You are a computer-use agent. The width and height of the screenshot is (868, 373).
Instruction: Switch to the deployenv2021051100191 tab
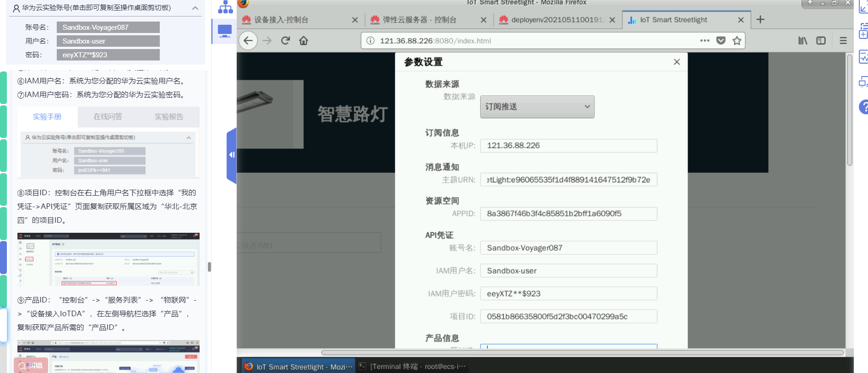[558, 20]
